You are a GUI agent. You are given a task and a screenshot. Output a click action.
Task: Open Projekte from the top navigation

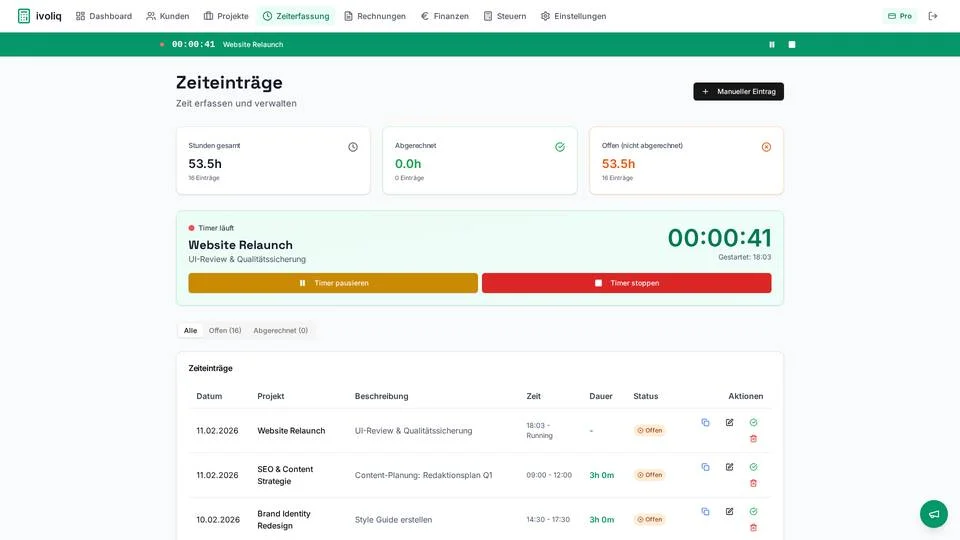pos(226,16)
